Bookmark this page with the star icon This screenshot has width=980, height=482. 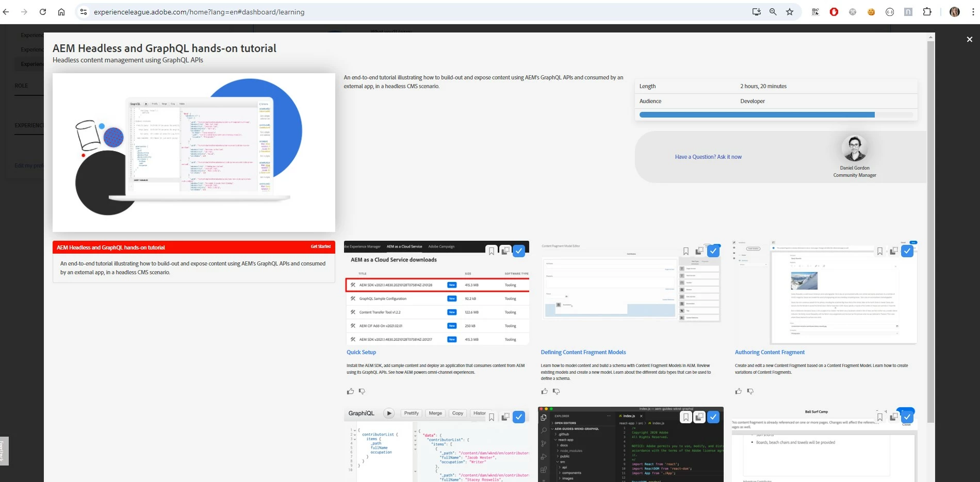tap(790, 12)
